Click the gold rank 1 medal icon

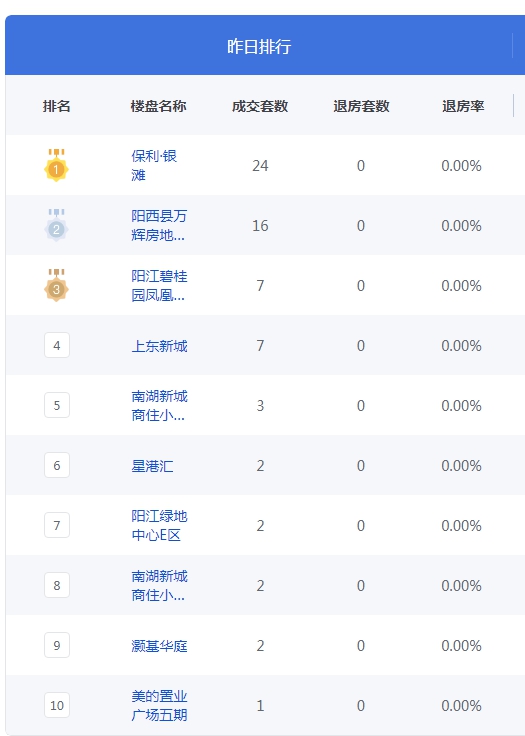pos(56,165)
